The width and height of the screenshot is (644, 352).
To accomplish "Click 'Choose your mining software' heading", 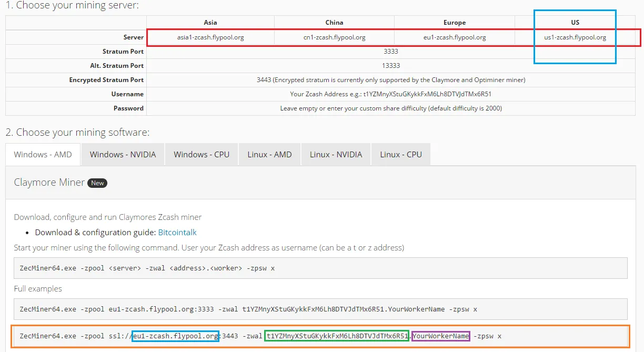I will pyautogui.click(x=77, y=132).
